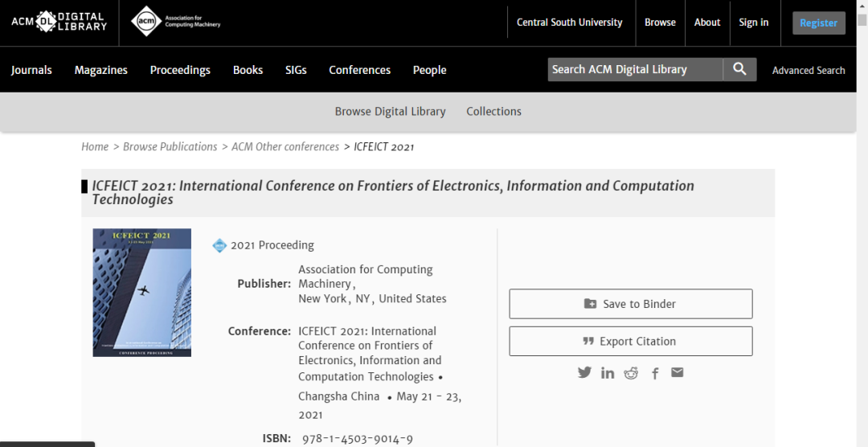868x447 pixels.
Task: Open the Journals menu
Action: [x=31, y=70]
